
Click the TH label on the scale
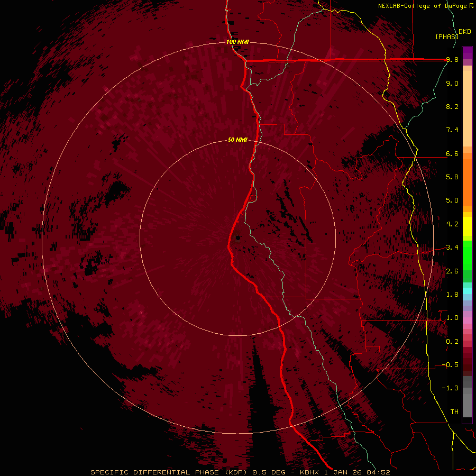454,412
